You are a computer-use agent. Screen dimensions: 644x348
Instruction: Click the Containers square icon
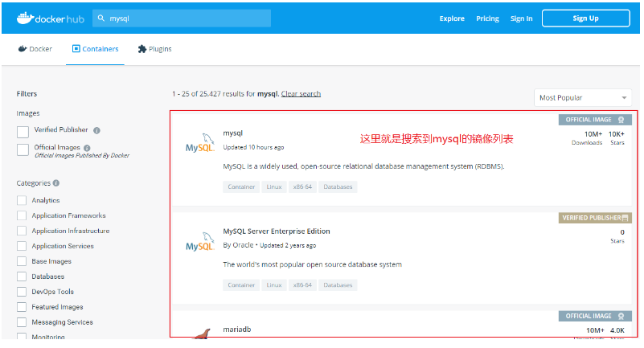76,49
